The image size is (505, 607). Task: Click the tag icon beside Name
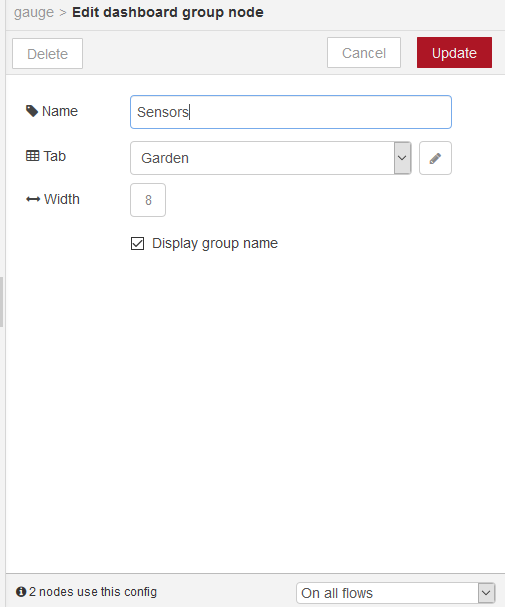(32, 111)
